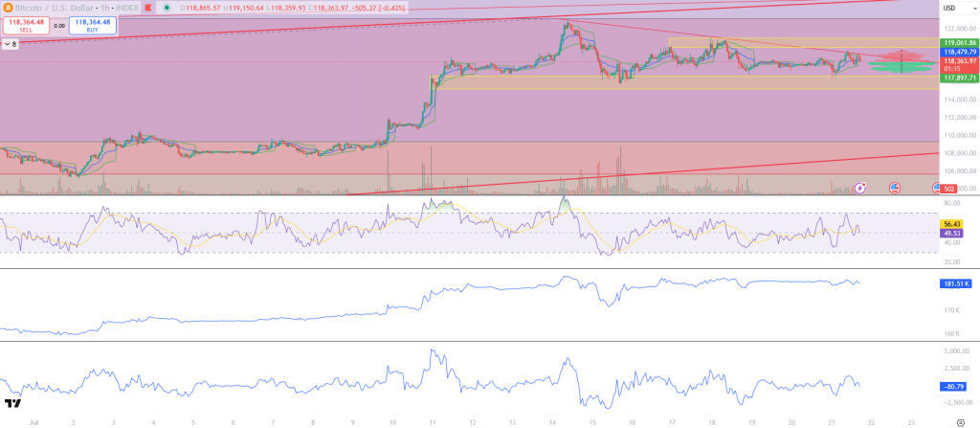Click the O118,865.57 open value
This screenshot has width=980, height=428.
tap(201, 8)
